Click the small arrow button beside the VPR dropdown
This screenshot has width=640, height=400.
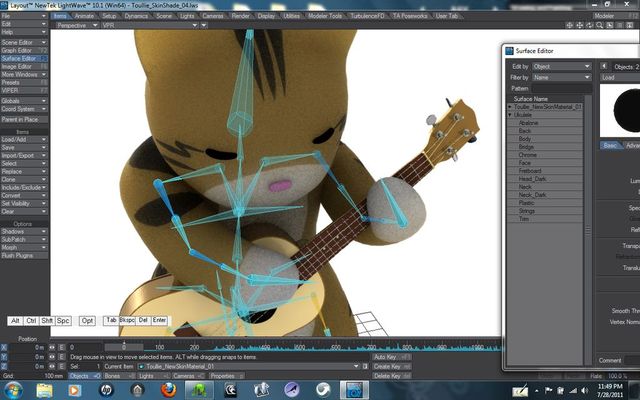coord(204,25)
